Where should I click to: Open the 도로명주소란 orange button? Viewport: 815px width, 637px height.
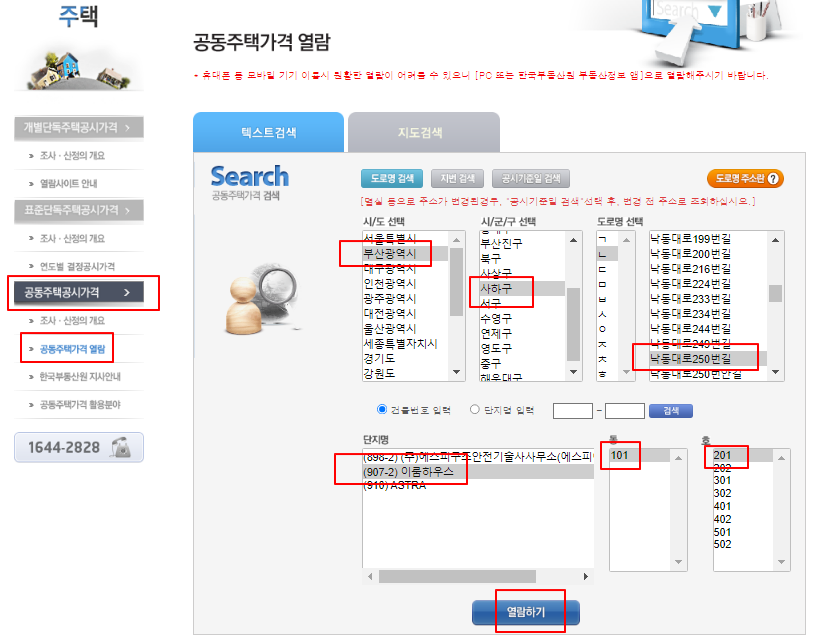[745, 179]
